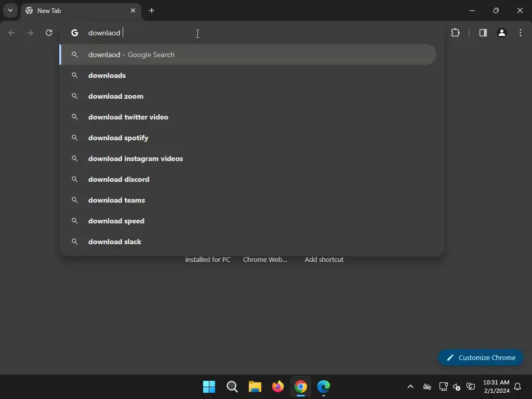532x399 pixels.
Task: Open the profile avatar menu
Action: pos(502,33)
